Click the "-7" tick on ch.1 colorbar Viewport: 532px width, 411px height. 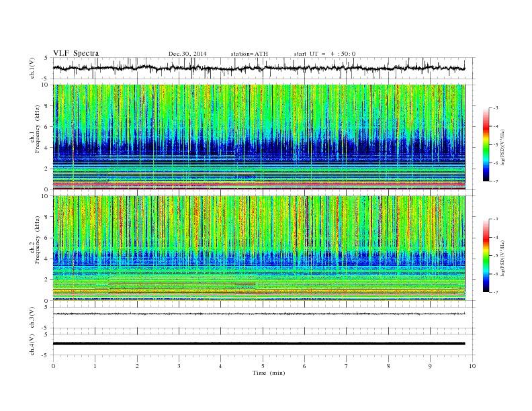(495, 181)
